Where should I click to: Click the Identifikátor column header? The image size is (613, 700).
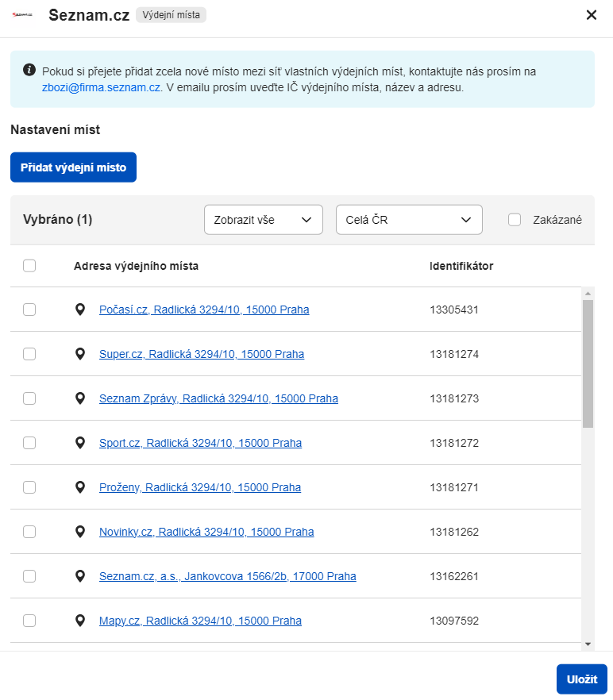pyautogui.click(x=461, y=266)
